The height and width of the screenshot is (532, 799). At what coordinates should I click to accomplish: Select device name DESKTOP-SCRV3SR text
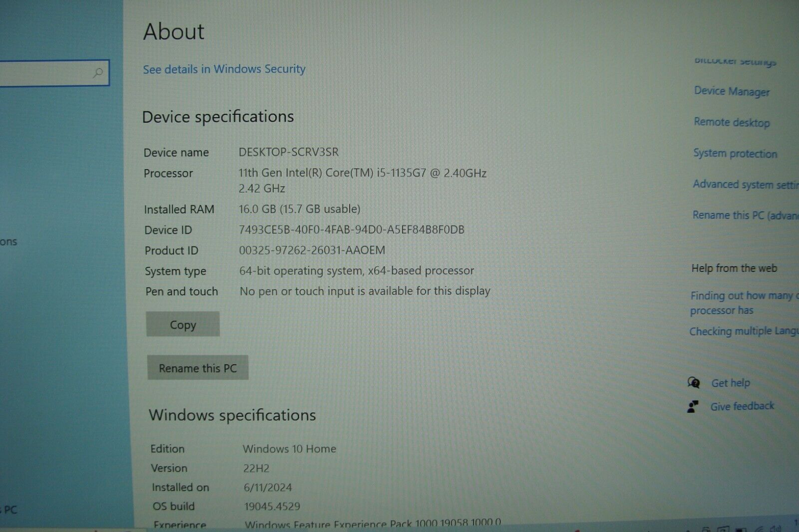(x=289, y=152)
